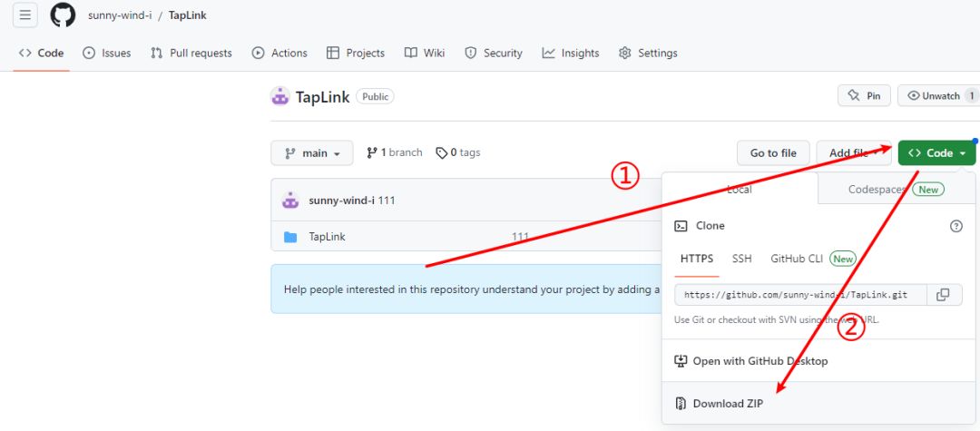Viewport: 980px width, 431px height.
Task: Click the GitHub octocat logo
Action: [x=63, y=15]
